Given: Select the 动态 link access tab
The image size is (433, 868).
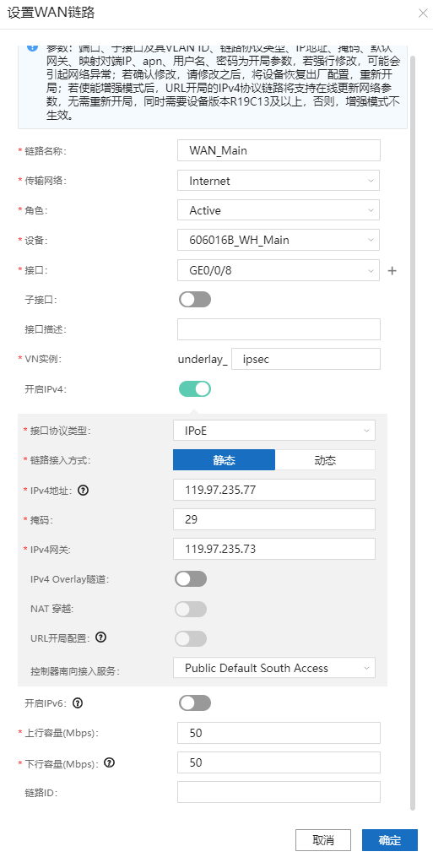Looking at the screenshot, I should point(325,460).
